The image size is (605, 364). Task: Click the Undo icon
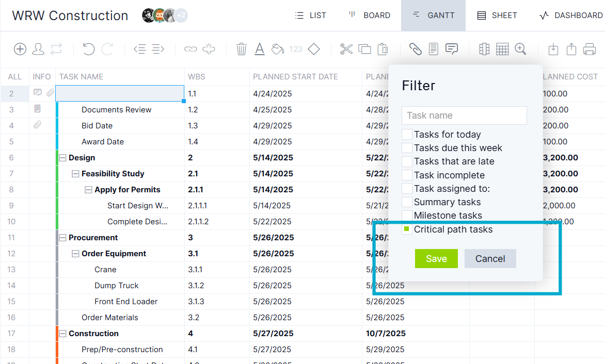pyautogui.click(x=88, y=49)
